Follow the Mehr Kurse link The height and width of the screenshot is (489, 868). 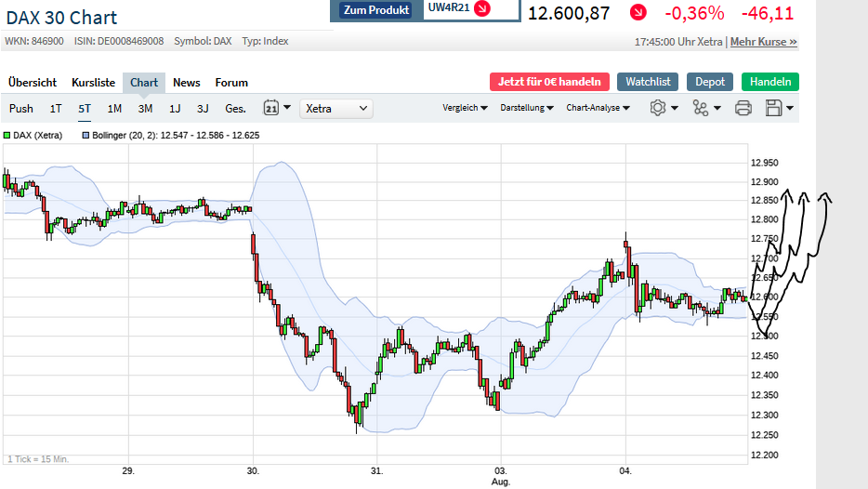click(763, 42)
